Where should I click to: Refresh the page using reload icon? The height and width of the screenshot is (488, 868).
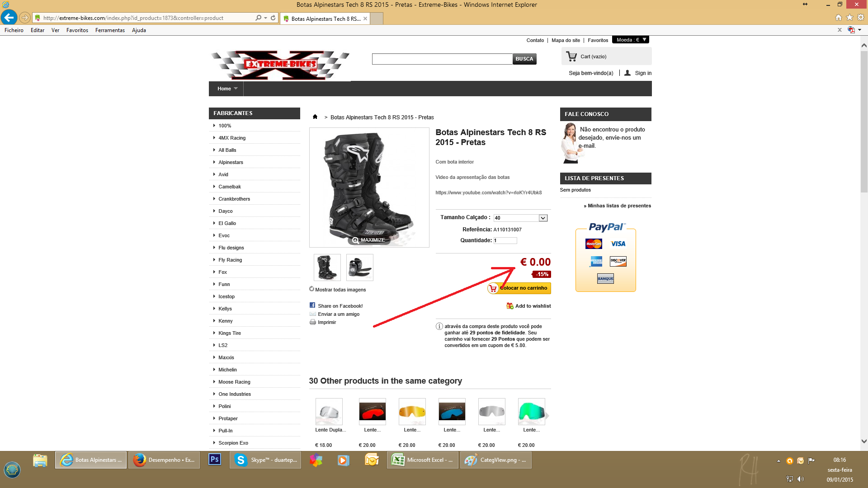[273, 18]
